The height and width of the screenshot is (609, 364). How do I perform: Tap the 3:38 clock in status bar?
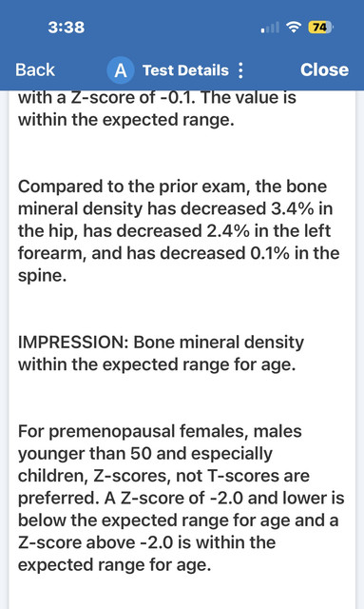(67, 28)
